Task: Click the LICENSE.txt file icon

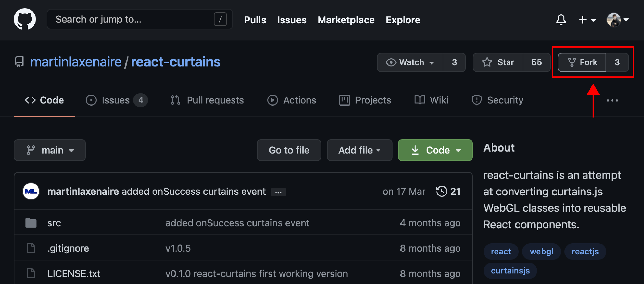Action: coord(31,273)
